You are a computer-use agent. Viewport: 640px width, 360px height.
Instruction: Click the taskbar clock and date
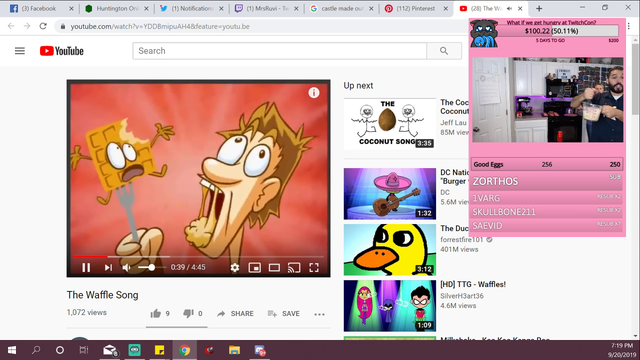pos(622,350)
